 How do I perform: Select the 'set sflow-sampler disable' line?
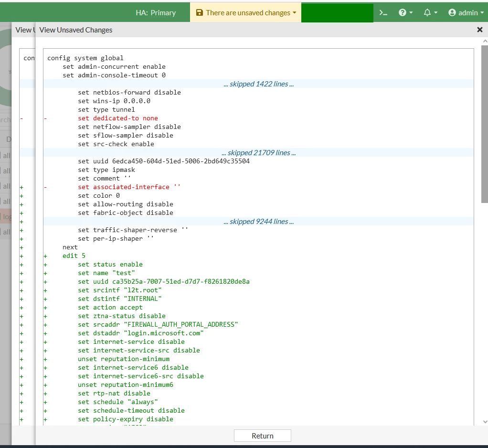tap(126, 135)
